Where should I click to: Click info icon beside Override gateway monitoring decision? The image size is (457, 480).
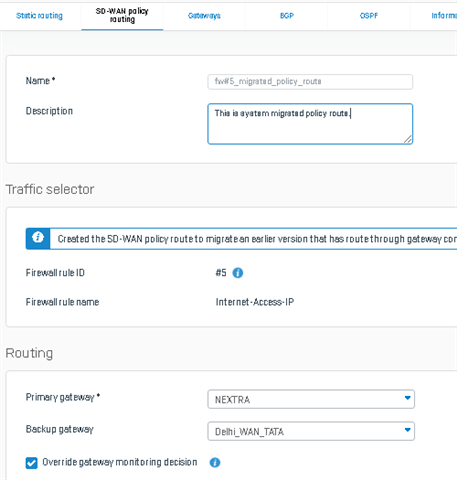(215, 462)
